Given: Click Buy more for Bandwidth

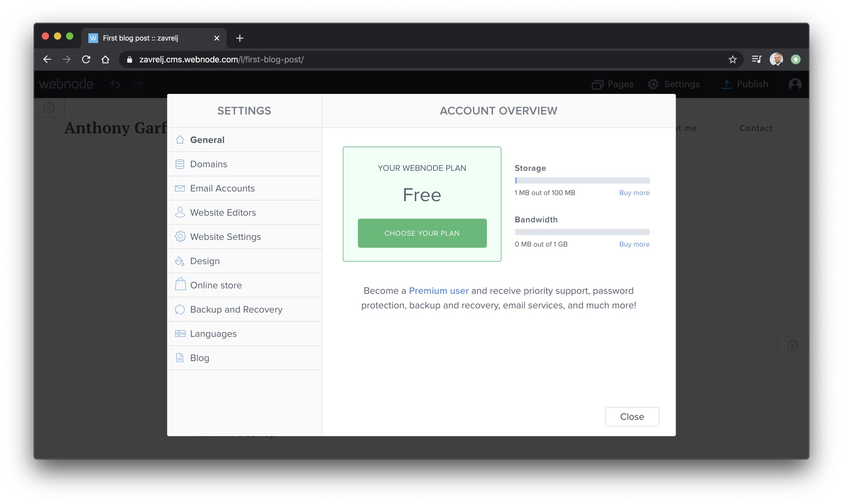Looking at the screenshot, I should point(634,244).
